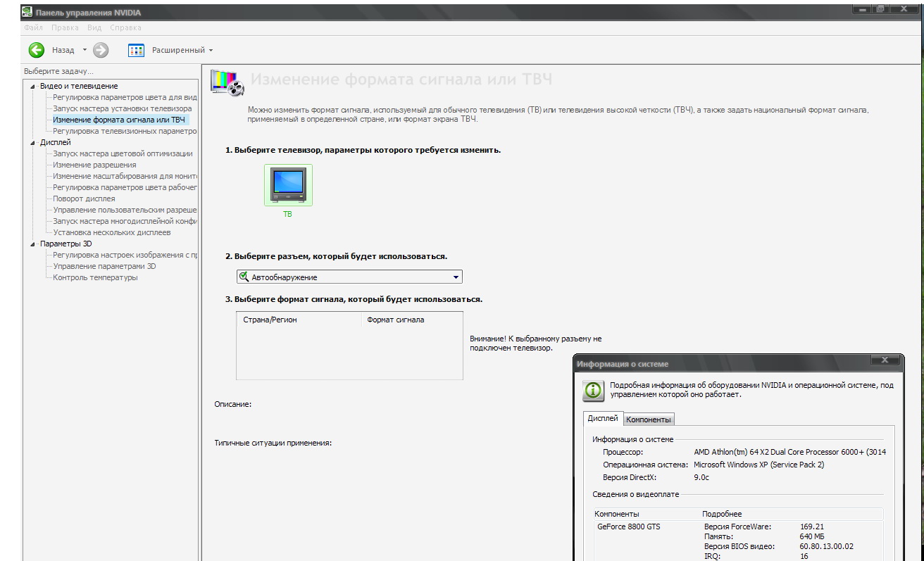The image size is (924, 561).
Task: Switch to the Дисплей tab in system info
Action: tap(603, 418)
